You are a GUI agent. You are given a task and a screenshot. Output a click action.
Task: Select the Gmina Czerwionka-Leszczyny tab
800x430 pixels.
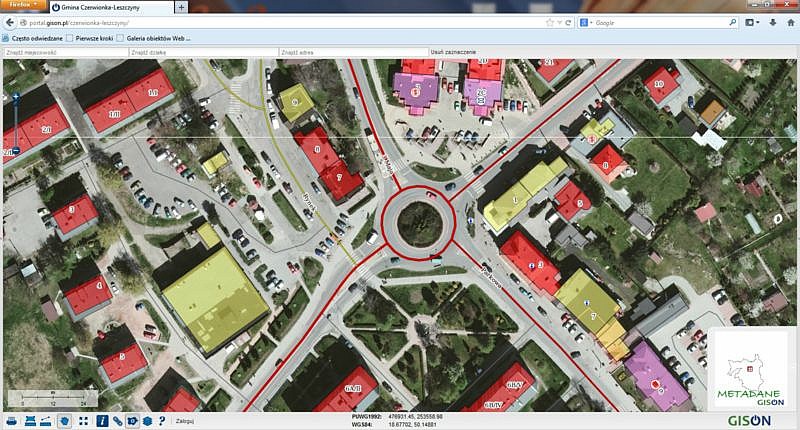tap(110, 7)
